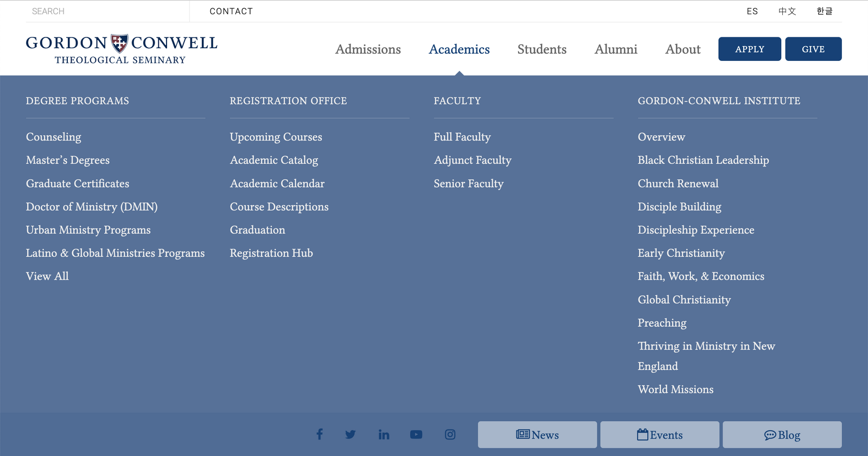
Task: Open the LinkedIn social icon
Action: pyautogui.click(x=384, y=434)
